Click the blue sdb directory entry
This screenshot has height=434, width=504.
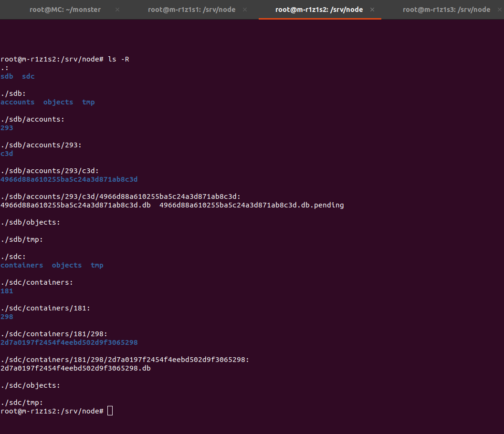pos(7,76)
